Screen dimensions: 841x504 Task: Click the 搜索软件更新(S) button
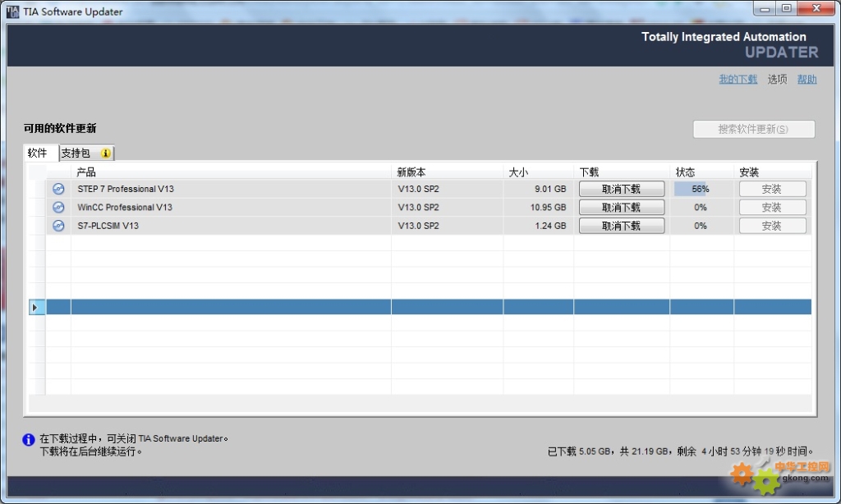[754, 129]
